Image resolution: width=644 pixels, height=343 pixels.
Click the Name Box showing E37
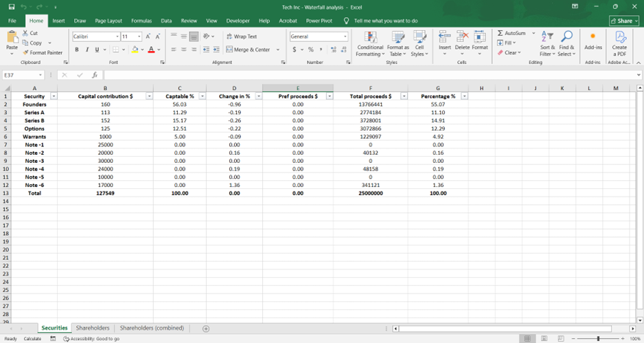23,75
